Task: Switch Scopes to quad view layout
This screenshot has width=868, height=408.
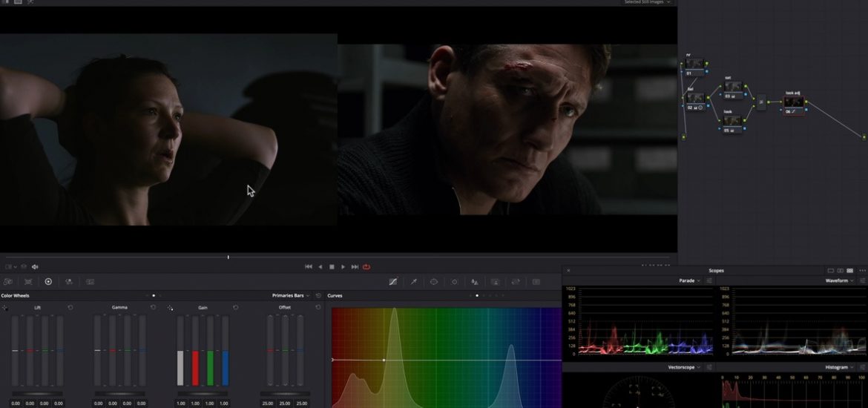Action: [x=850, y=271]
